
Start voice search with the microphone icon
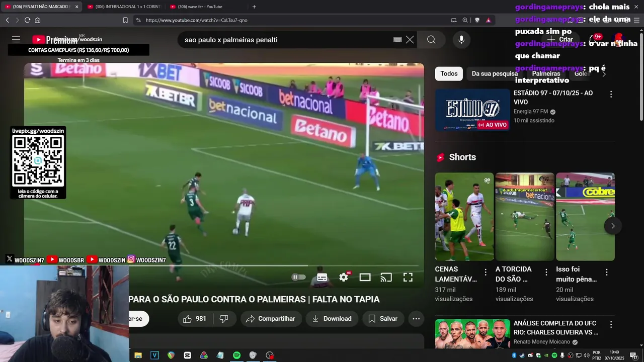(461, 40)
